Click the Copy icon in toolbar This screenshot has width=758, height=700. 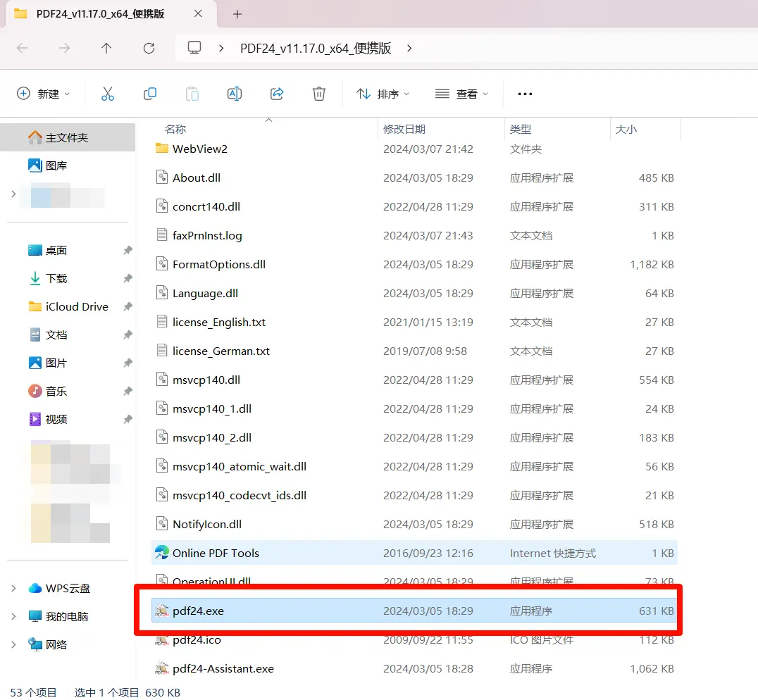[x=149, y=94]
